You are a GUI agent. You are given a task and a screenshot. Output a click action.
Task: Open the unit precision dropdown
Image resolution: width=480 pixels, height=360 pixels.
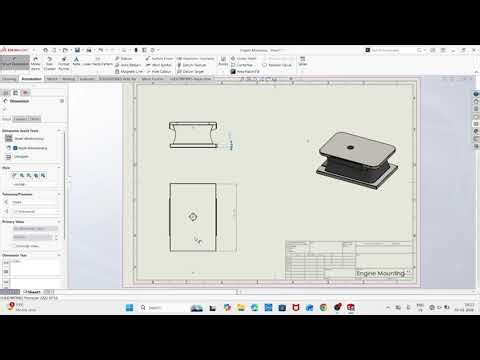[36, 211]
